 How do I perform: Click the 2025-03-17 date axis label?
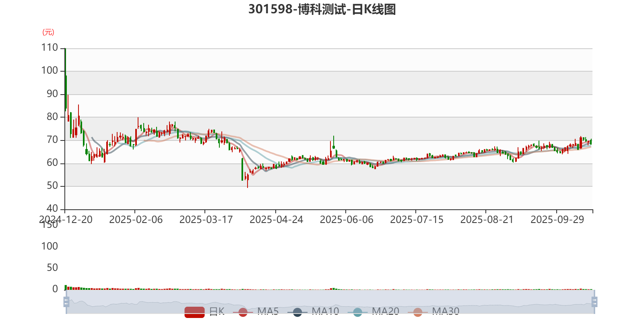[206, 219]
